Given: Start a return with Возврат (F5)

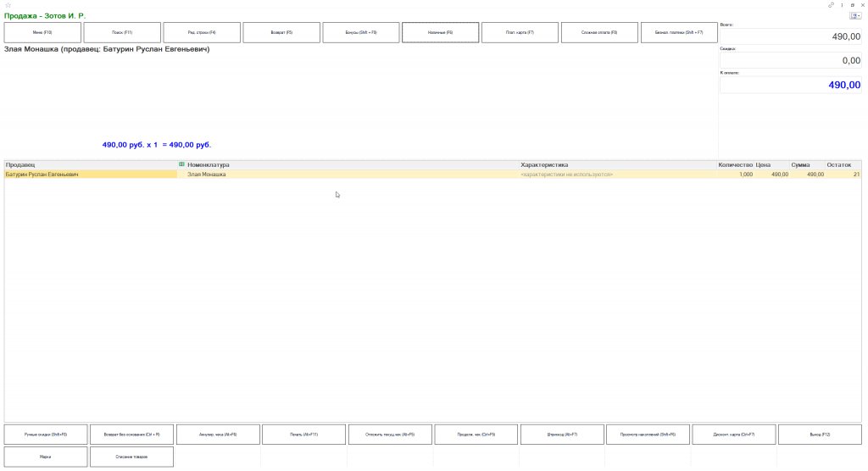Looking at the screenshot, I should point(281,33).
